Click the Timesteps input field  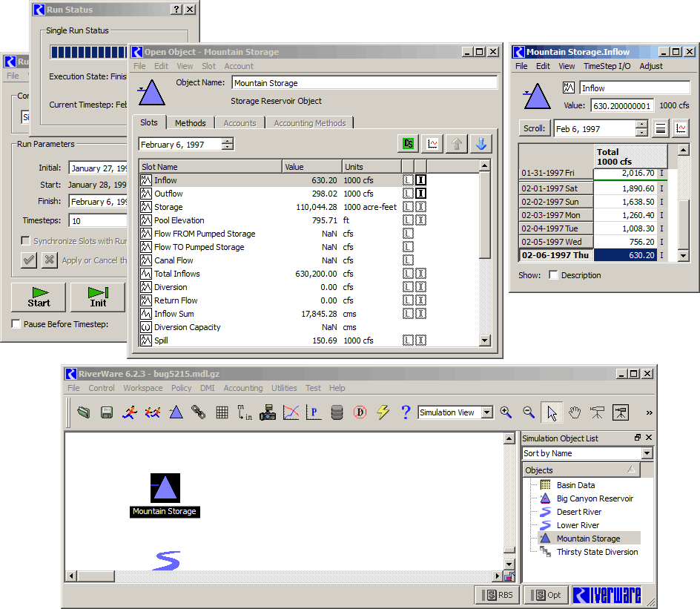coord(98,220)
